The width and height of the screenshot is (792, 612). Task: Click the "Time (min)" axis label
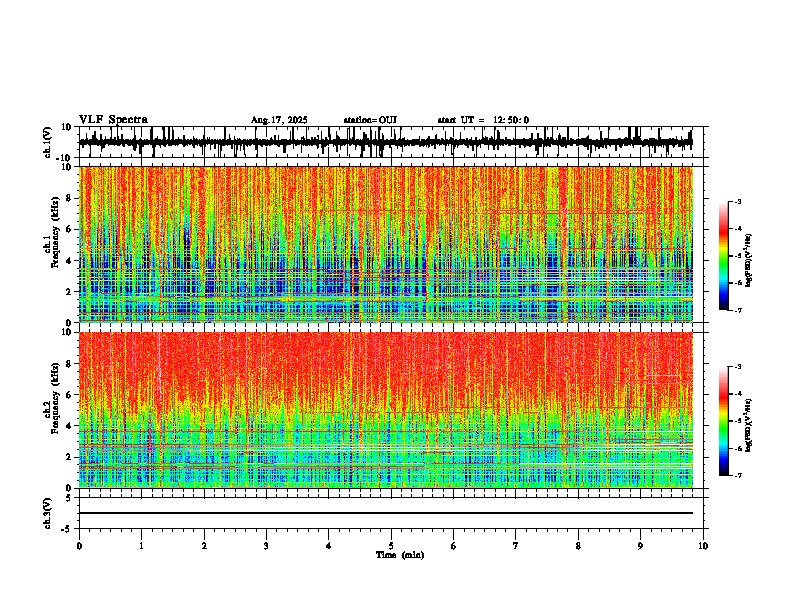(400, 555)
